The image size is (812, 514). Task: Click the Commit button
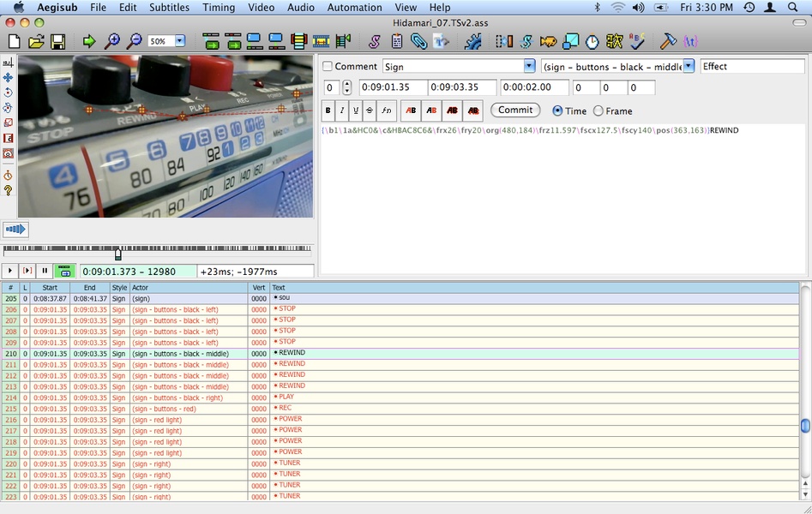pos(515,110)
